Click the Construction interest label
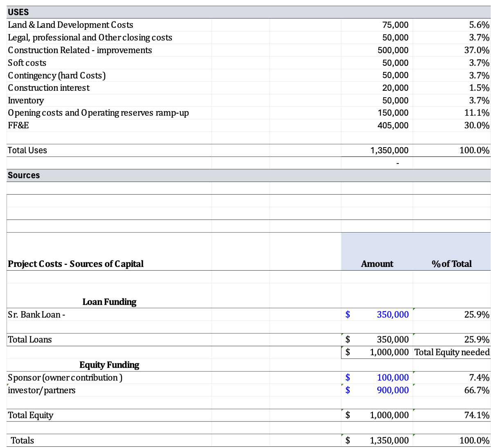Viewport: 494px width, 448px height. [x=49, y=88]
